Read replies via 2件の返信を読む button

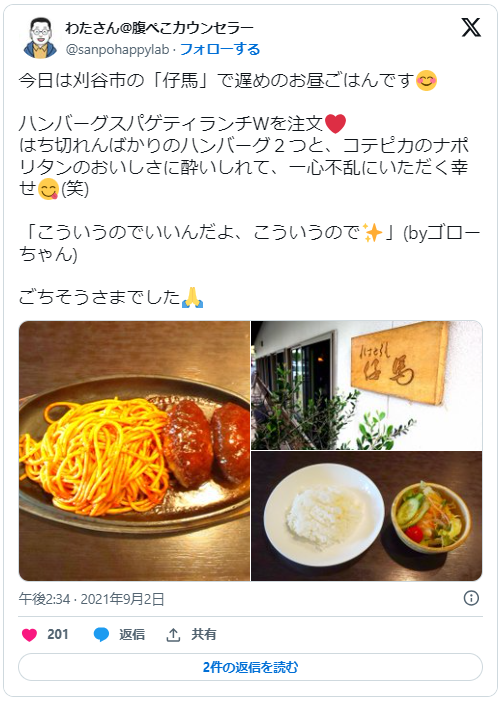click(250, 667)
